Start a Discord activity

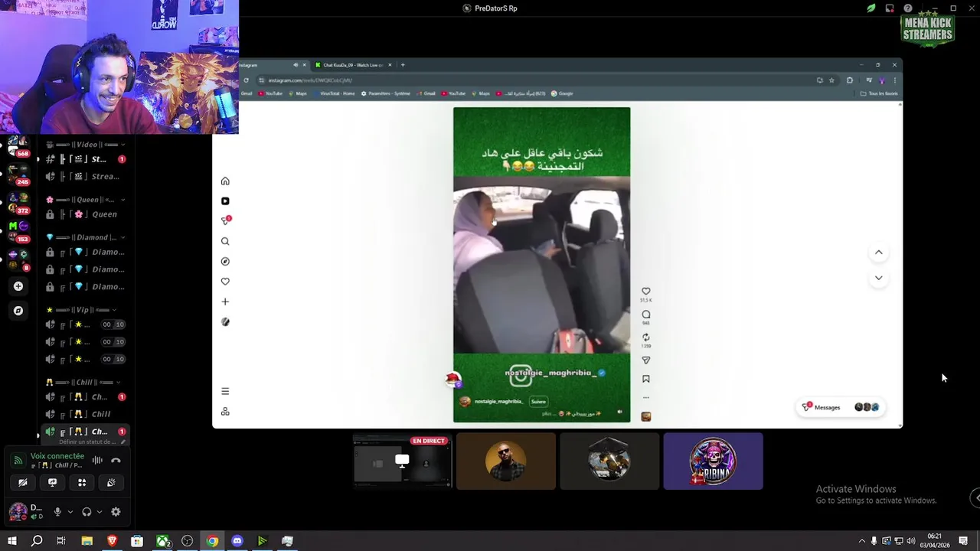click(82, 483)
